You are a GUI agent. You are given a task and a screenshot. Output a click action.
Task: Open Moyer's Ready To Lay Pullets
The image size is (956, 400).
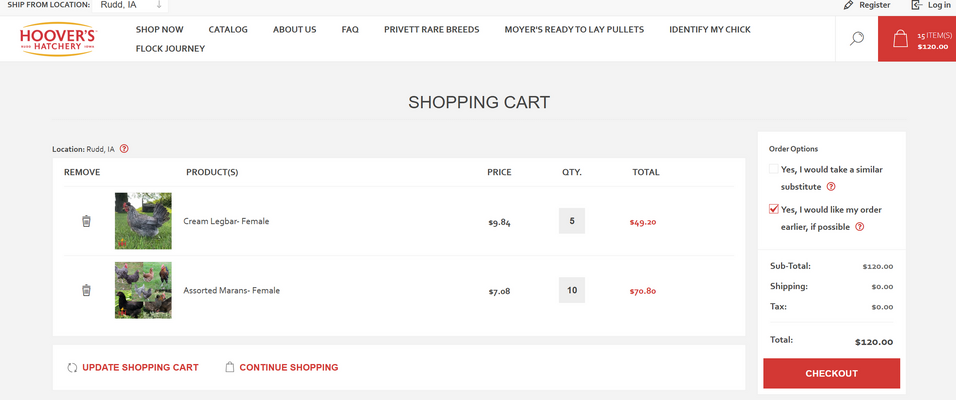(x=574, y=29)
